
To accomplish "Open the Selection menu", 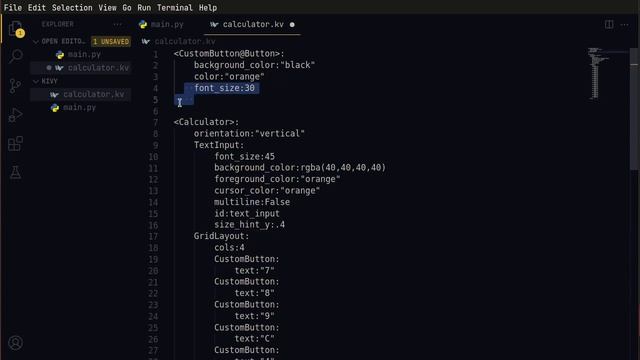I will [x=72, y=8].
